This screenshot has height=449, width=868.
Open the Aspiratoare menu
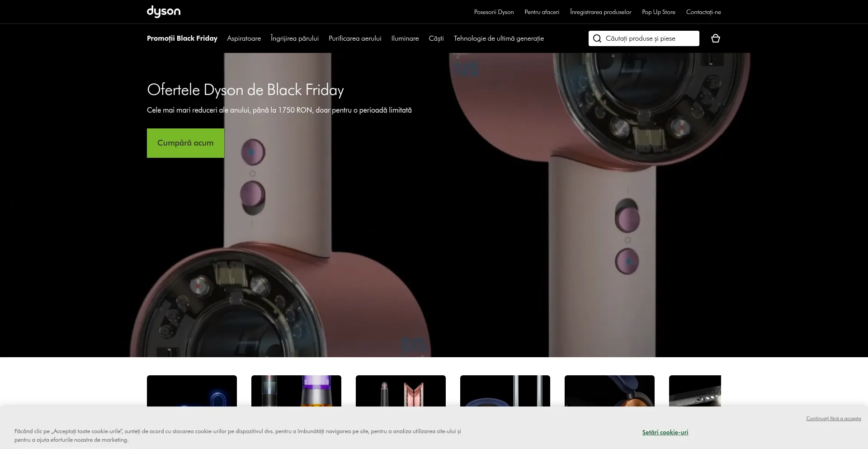pyautogui.click(x=244, y=38)
